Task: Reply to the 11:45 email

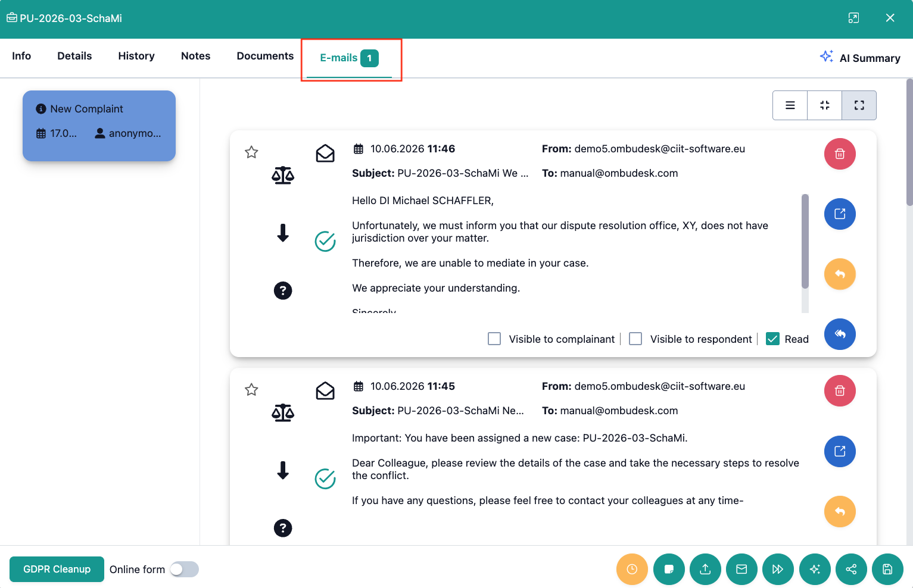Action: [840, 511]
